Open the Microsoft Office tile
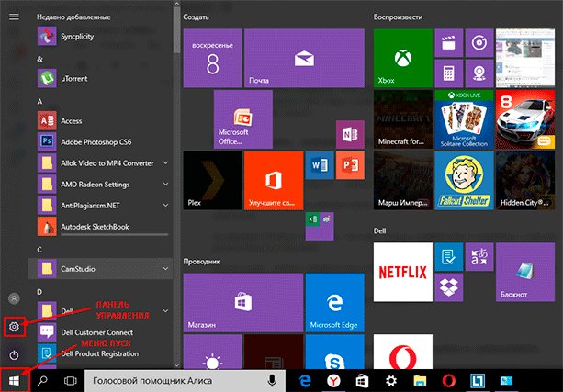Viewport: 563px width, 392px height. click(243, 119)
